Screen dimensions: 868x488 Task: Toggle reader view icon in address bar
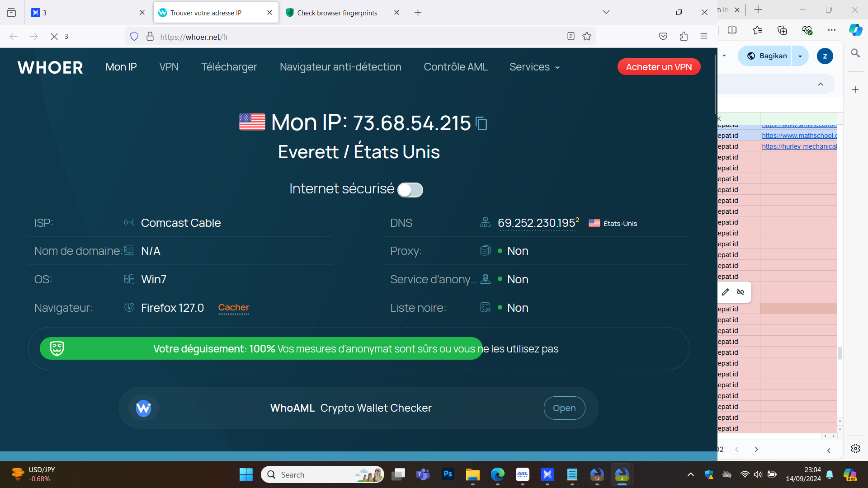(571, 37)
